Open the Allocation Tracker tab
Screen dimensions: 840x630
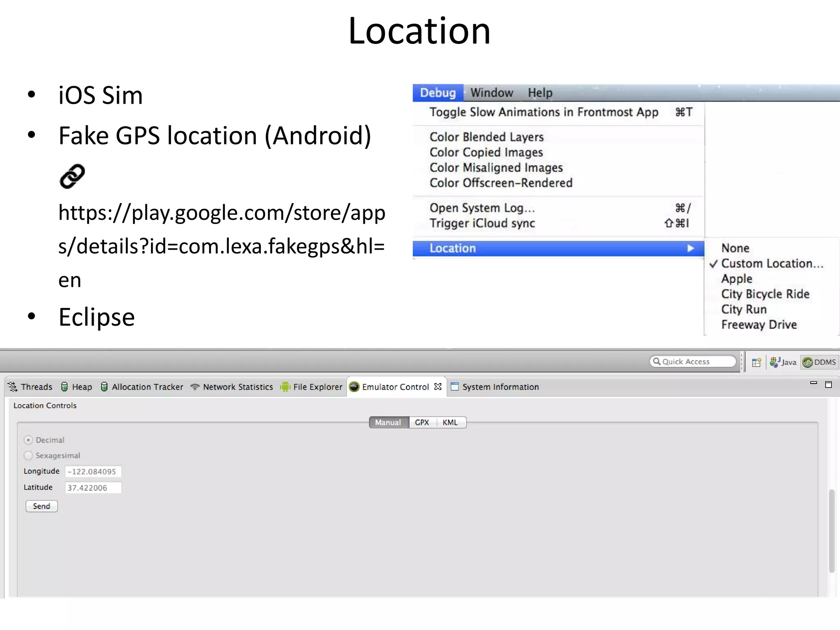tap(142, 387)
